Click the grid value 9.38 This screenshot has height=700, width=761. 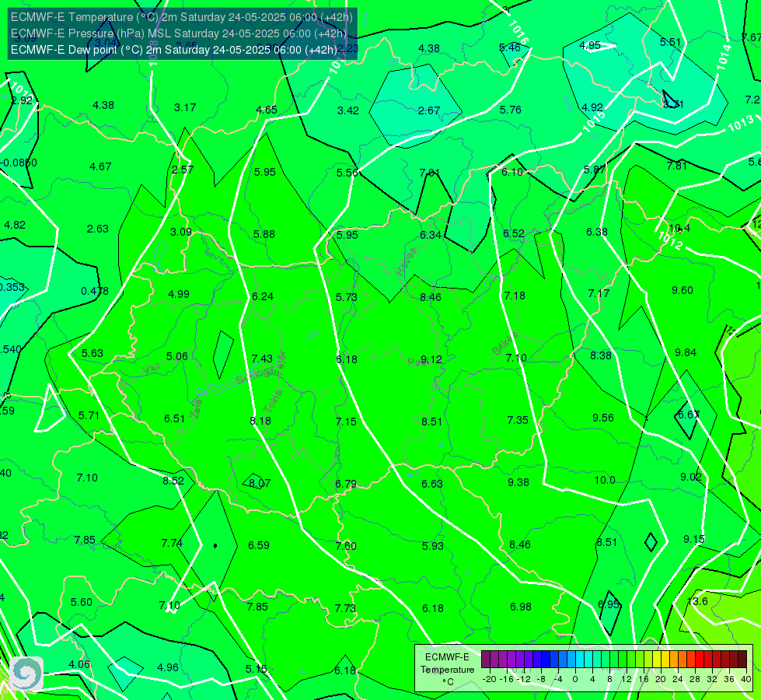coord(518,482)
